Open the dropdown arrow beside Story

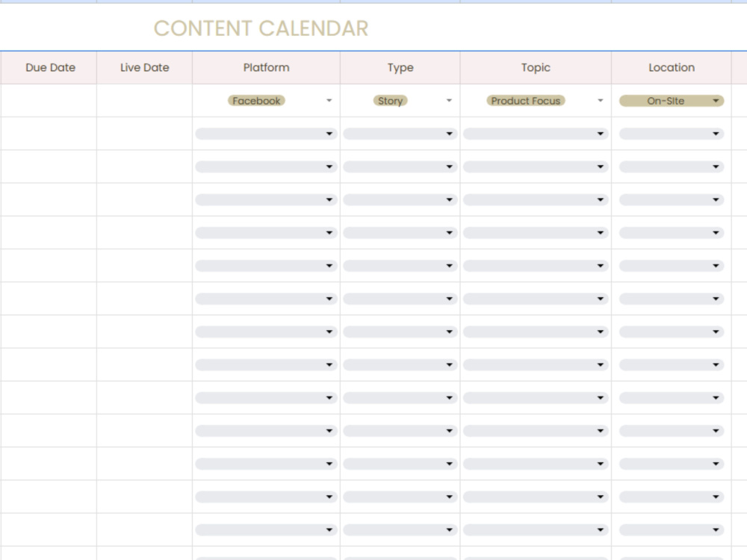click(449, 101)
